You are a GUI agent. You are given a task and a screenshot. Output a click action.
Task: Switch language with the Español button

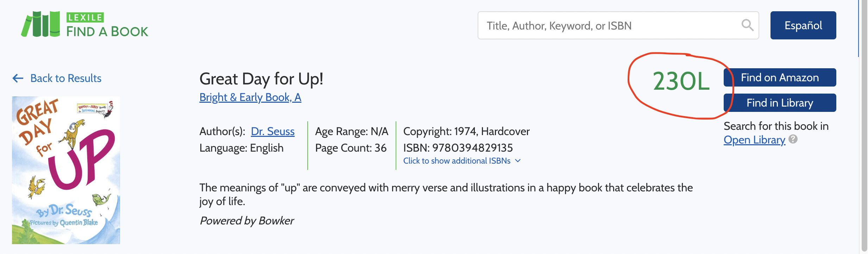pos(803,25)
